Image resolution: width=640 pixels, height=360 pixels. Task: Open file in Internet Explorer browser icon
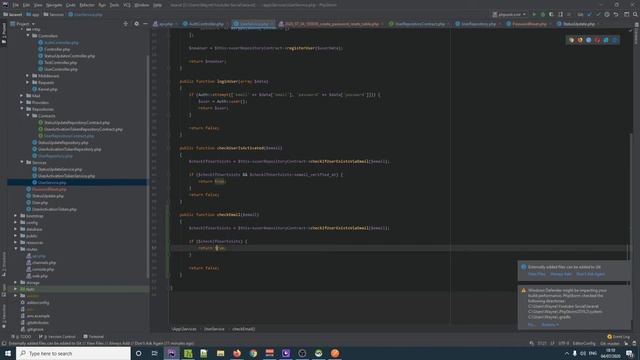pyautogui.click(x=606, y=40)
